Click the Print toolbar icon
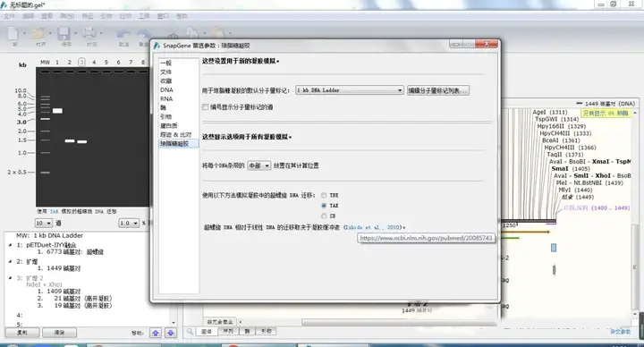The height and width of the screenshot is (347, 644). [x=89, y=34]
